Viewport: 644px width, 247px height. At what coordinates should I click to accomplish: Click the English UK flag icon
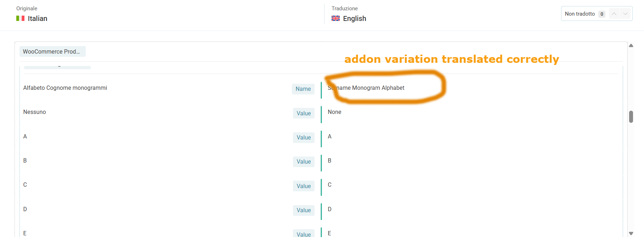(335, 18)
